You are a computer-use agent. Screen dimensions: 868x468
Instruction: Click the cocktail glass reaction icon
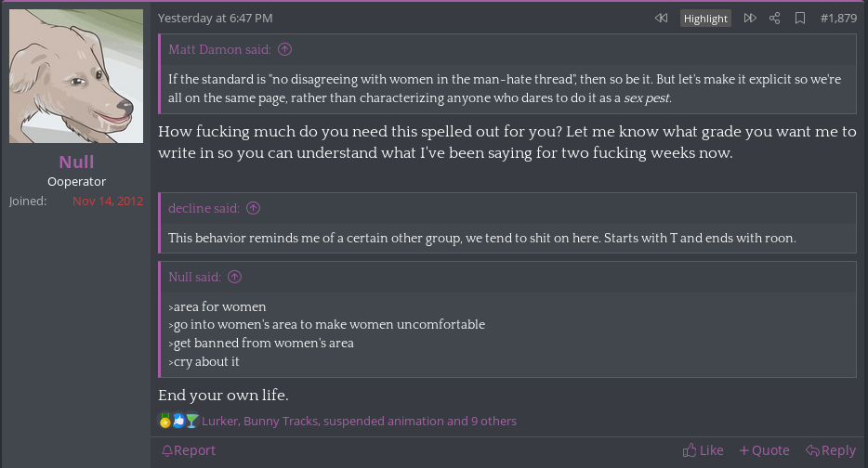(x=191, y=421)
